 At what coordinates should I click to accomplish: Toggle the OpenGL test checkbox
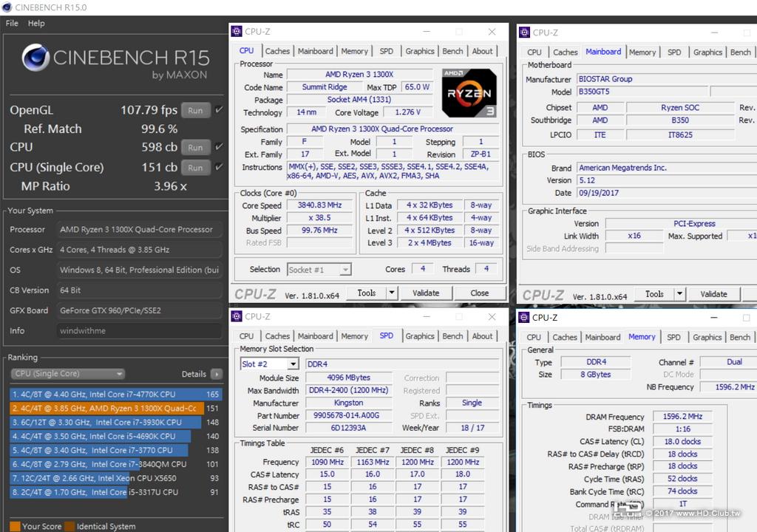point(219,109)
